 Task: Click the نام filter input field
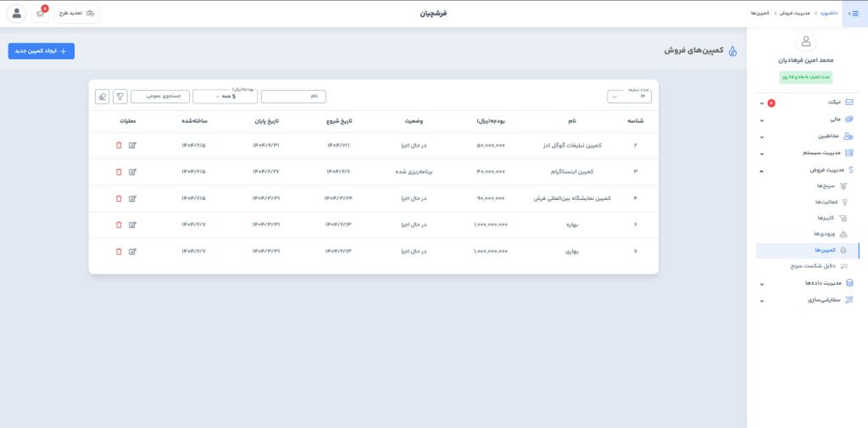293,97
